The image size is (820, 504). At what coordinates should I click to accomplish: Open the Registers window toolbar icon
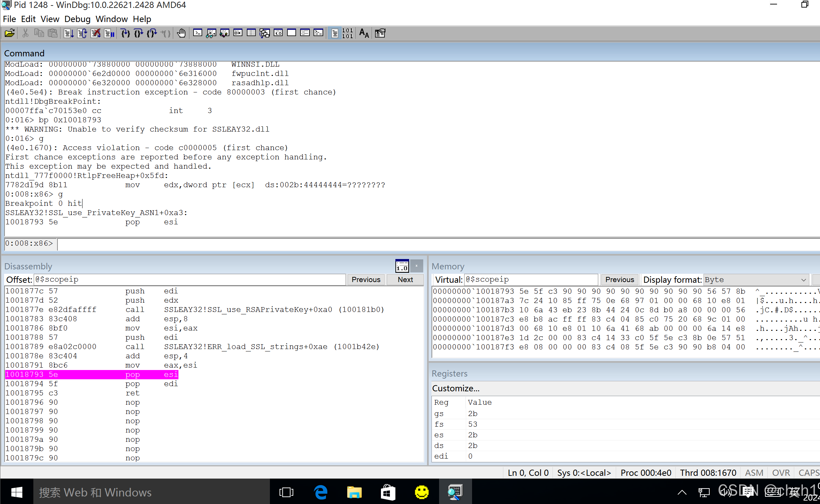click(x=238, y=33)
